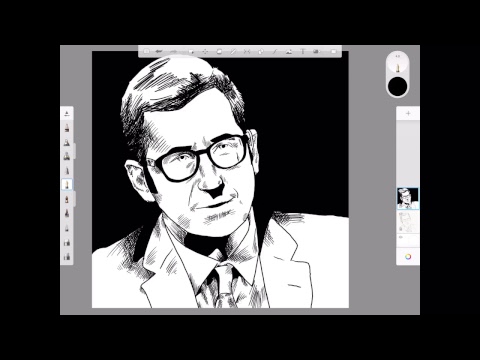
Task: Open the Brush Library at palette top
Action: coord(67,114)
